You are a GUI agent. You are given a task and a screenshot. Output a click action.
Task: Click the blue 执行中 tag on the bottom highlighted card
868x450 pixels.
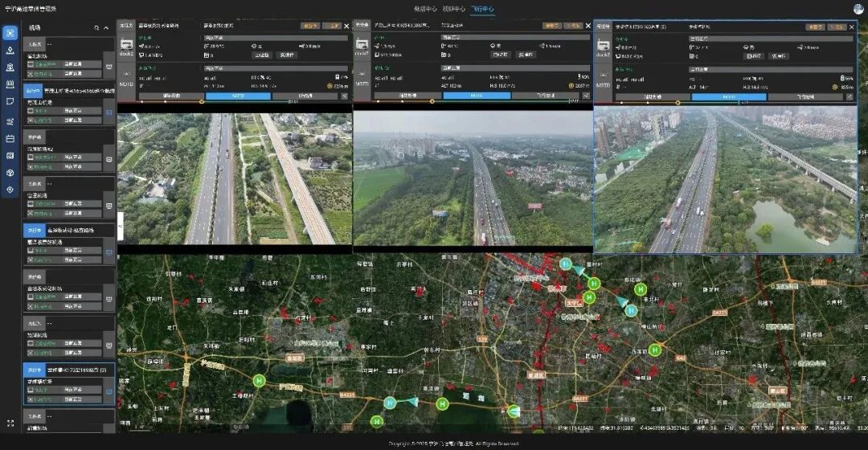coord(35,370)
